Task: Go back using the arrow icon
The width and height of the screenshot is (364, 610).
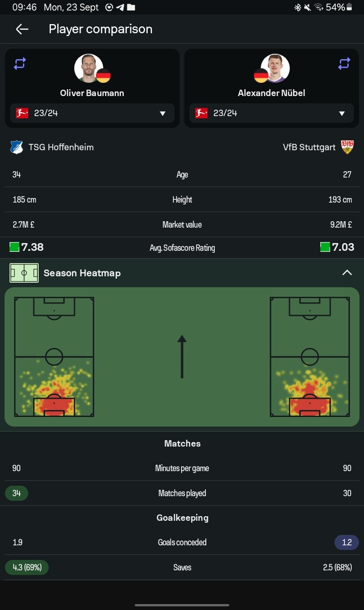Action: tap(22, 29)
